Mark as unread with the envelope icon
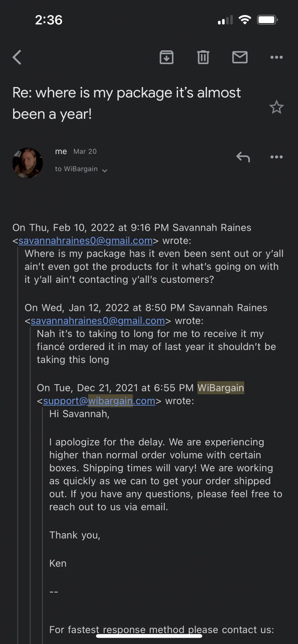The height and width of the screenshot is (644, 298). point(240,57)
